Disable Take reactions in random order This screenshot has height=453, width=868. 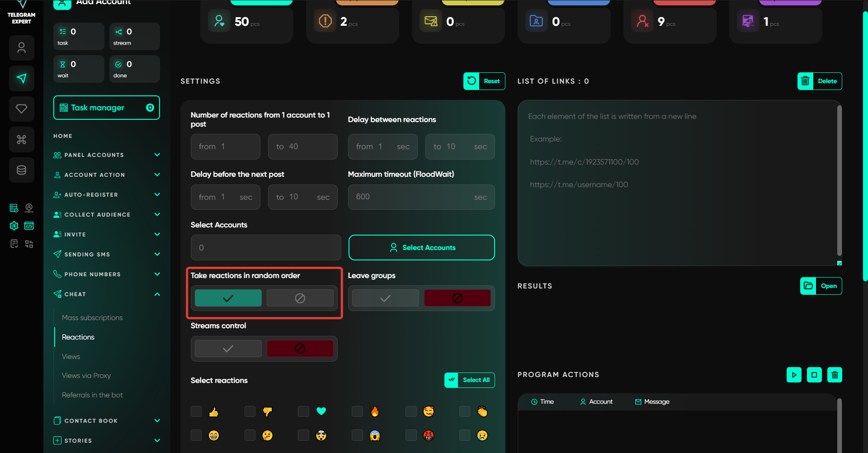tap(300, 298)
